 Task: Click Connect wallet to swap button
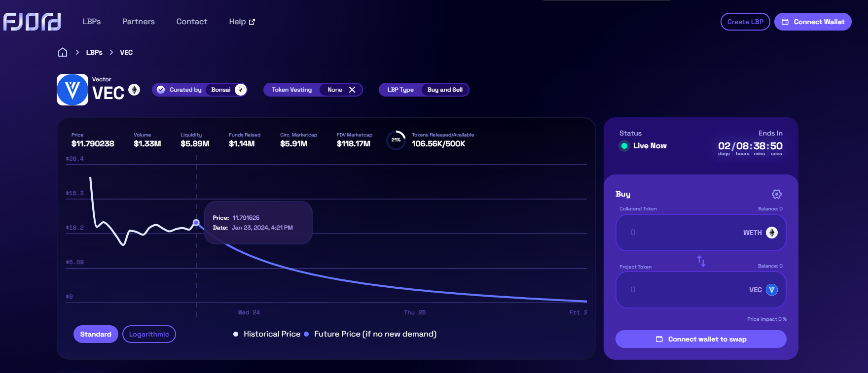pos(700,339)
